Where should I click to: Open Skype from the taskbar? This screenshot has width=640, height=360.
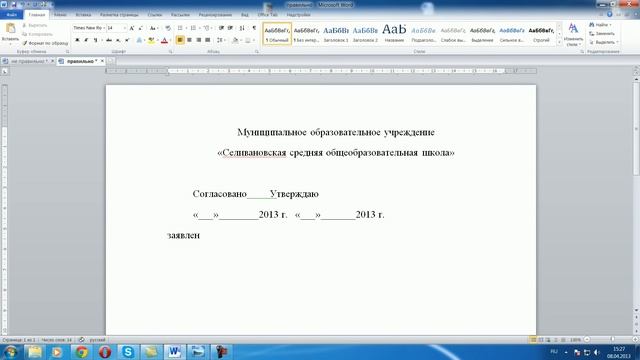point(128,351)
